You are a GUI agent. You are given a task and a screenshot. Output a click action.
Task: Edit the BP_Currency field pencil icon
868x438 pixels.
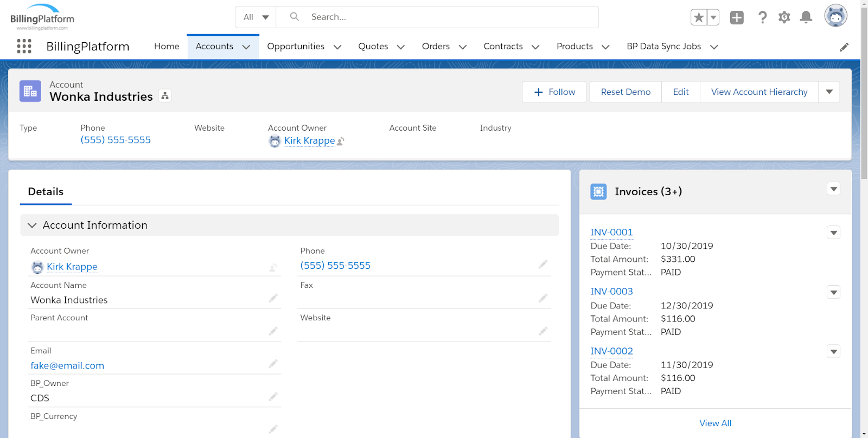tap(273, 429)
